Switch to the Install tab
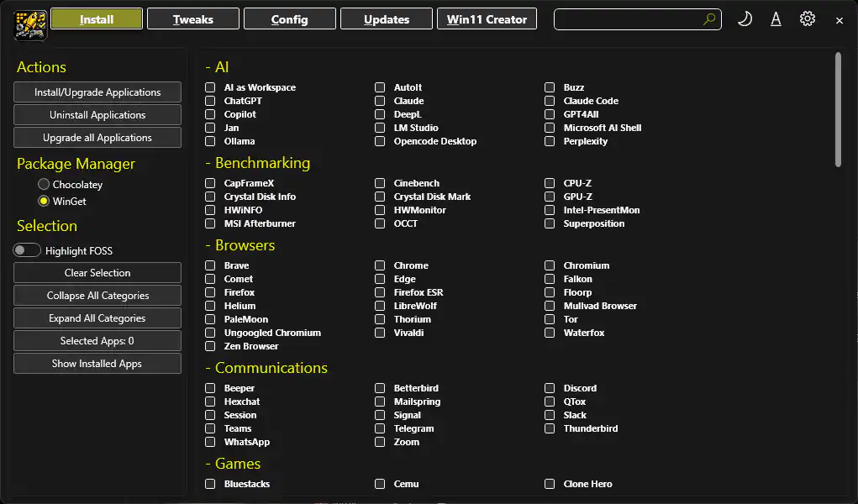Screen dimensions: 858x504 click(x=97, y=19)
